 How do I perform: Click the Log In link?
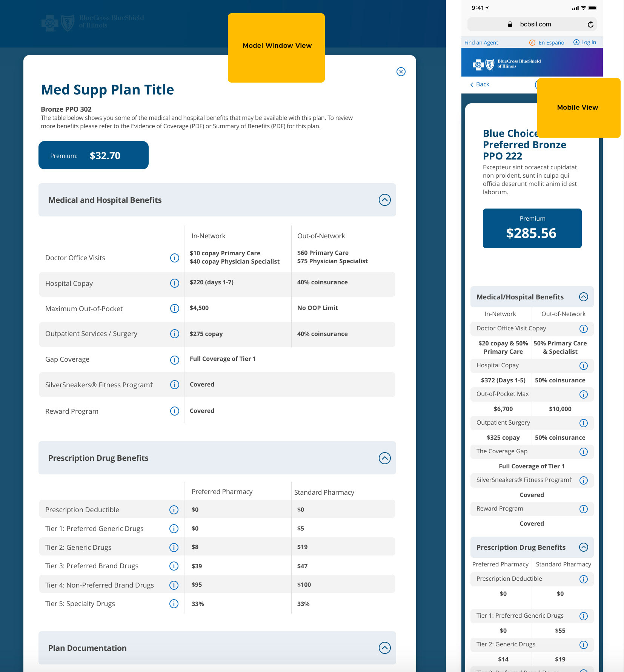(x=585, y=42)
